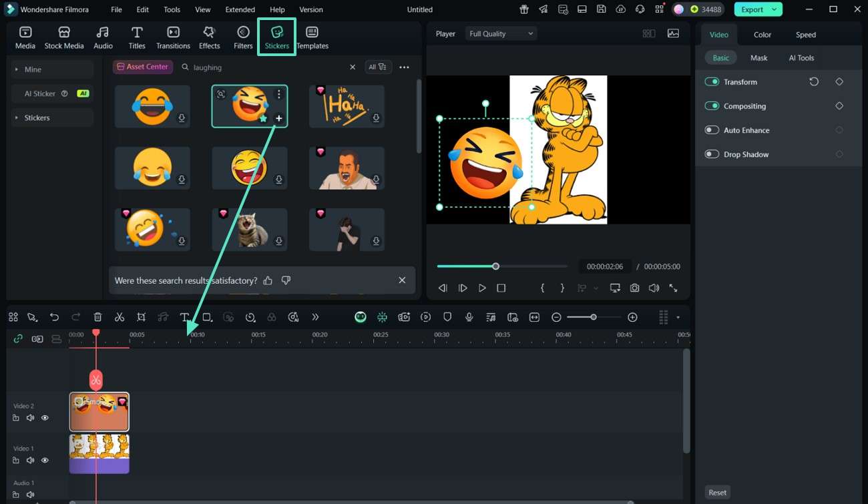Open the Effects panel

(x=209, y=37)
